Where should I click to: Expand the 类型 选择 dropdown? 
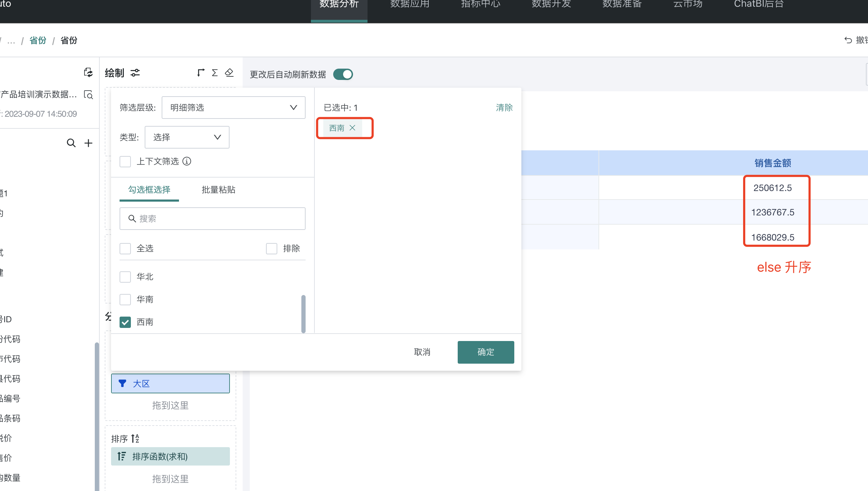coord(187,137)
